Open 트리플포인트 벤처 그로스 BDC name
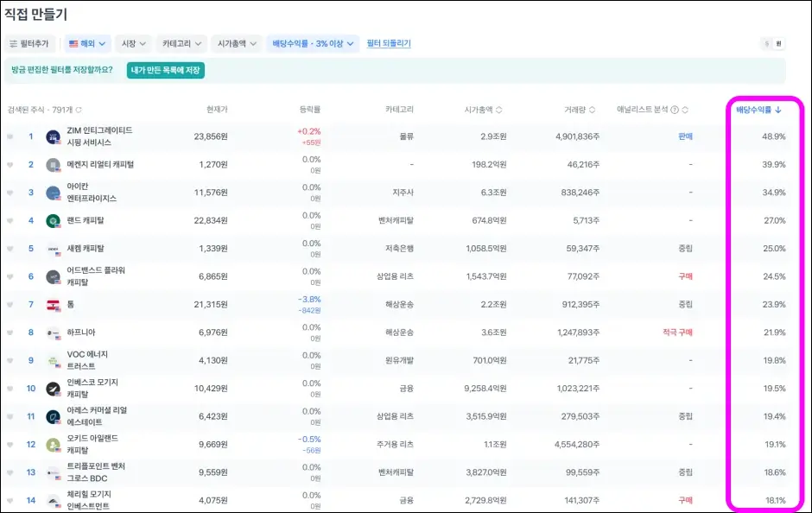This screenshot has width=812, height=513. [x=97, y=472]
